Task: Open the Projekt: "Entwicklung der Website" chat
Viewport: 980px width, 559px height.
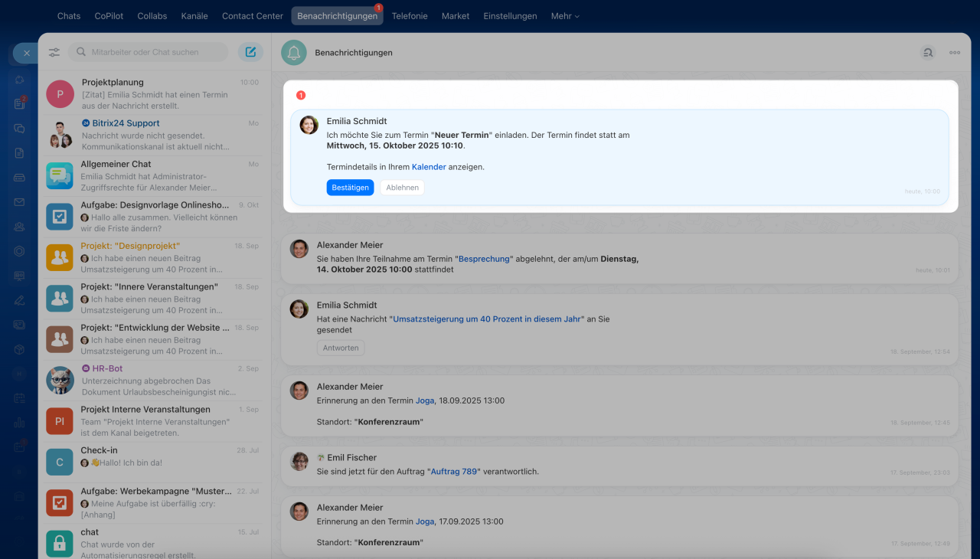Action: [155, 339]
